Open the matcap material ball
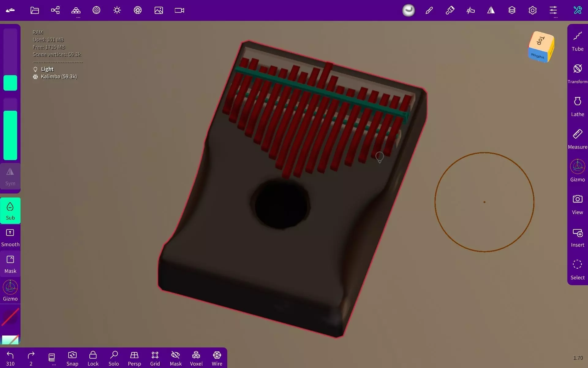Viewport: 588px width, 368px height. 409,10
